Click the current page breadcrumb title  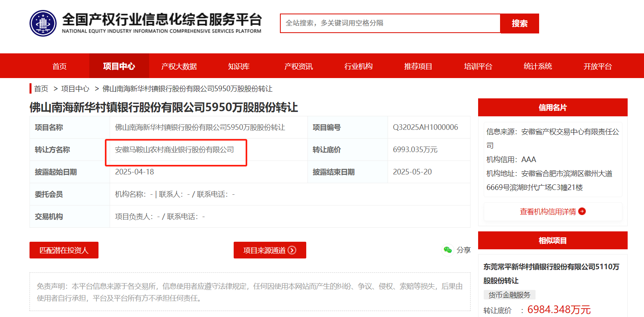[x=187, y=88]
